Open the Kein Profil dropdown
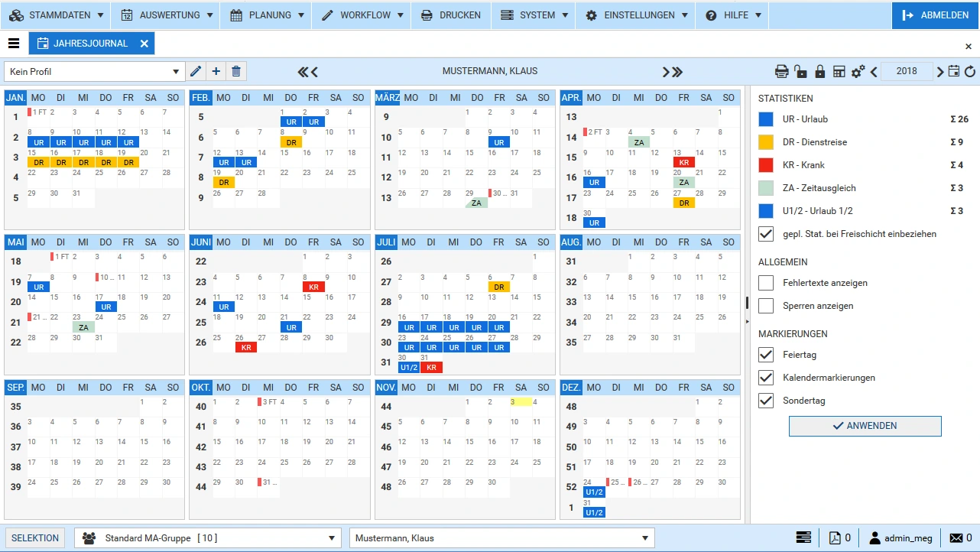Screen dimensions: 980x552 (94, 72)
